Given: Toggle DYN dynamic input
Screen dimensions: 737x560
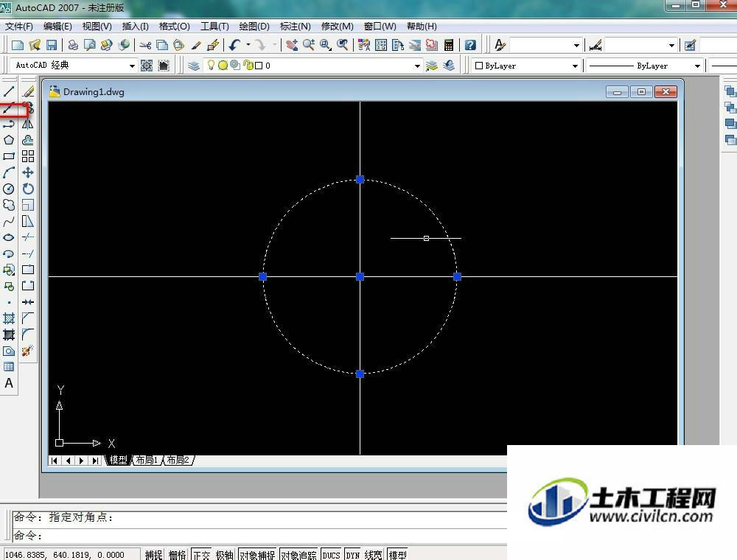Looking at the screenshot, I should point(352,555).
